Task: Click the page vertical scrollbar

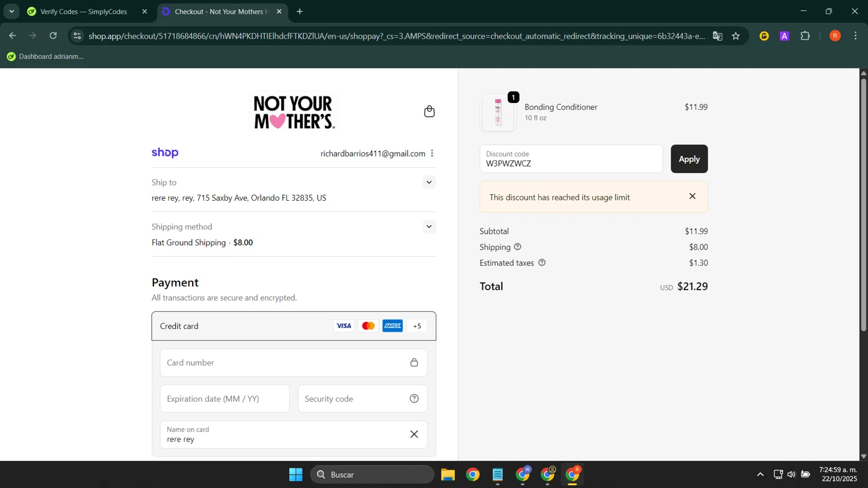Action: 863,204
